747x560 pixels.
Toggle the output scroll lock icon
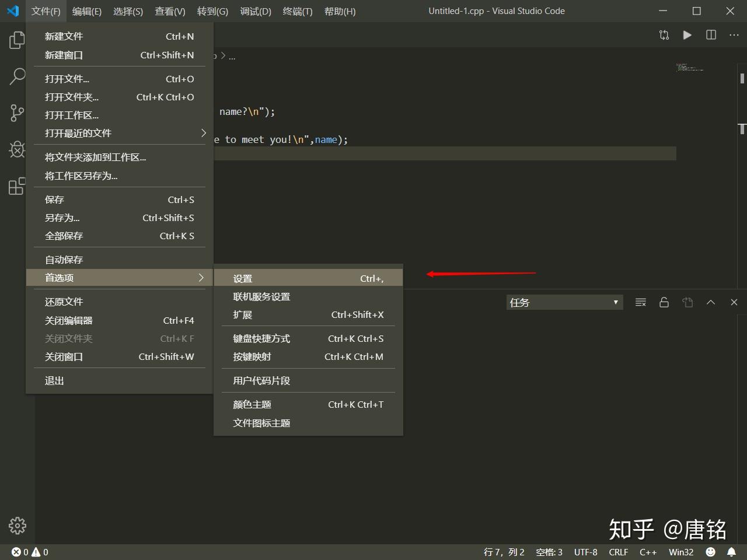pyautogui.click(x=664, y=302)
